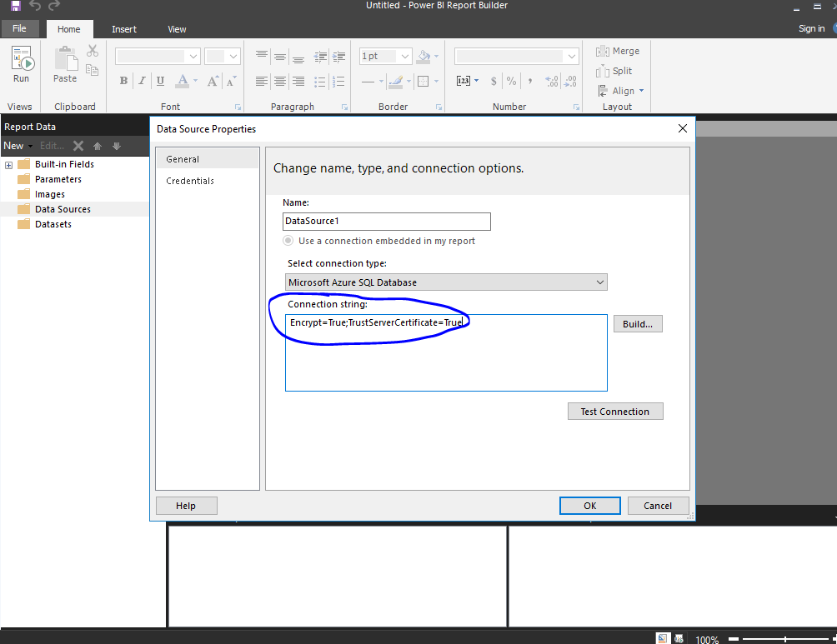This screenshot has width=837, height=644.
Task: Decrease font size with shrink icon
Action: (x=231, y=81)
